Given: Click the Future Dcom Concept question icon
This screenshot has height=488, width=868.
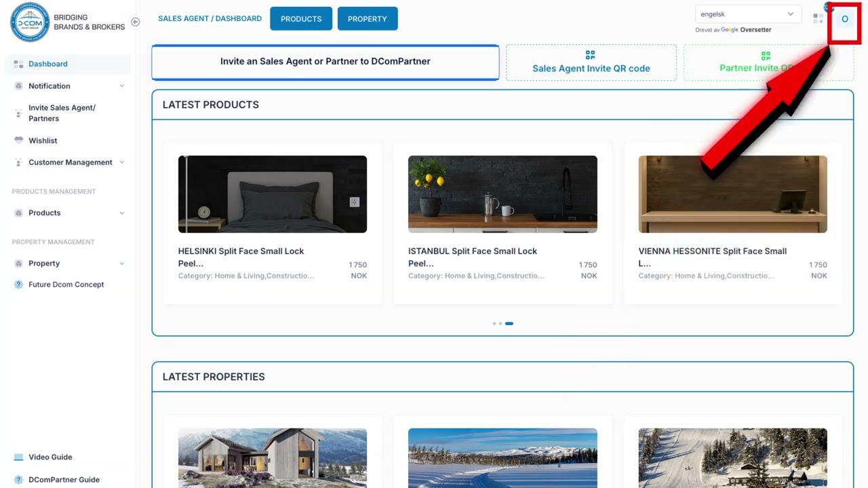Looking at the screenshot, I should [18, 285].
